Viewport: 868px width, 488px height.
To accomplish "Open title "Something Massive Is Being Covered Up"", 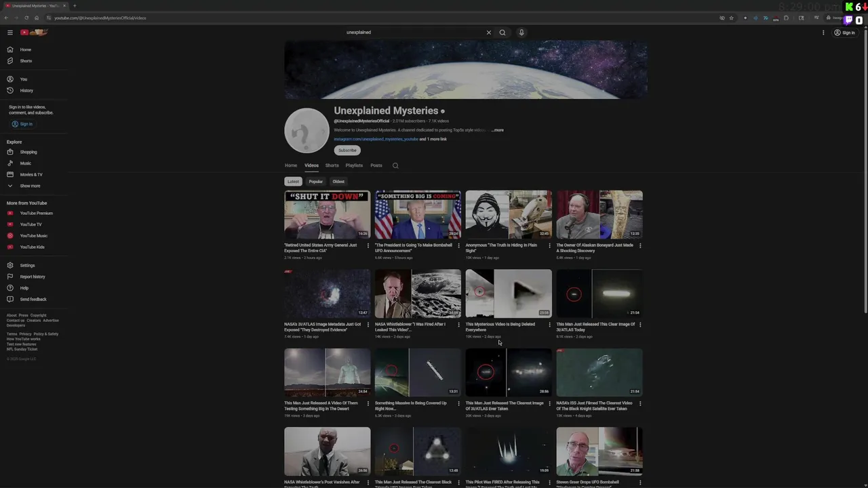I will (411, 405).
